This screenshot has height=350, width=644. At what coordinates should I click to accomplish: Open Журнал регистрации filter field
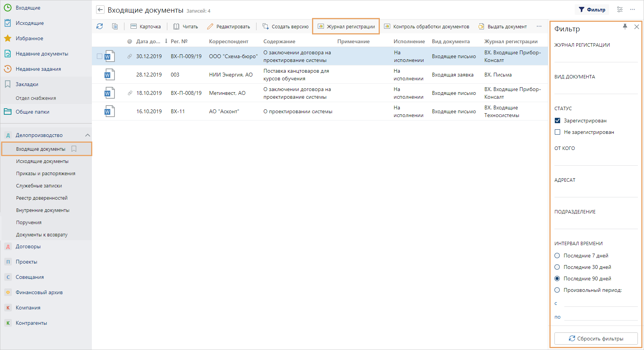click(x=595, y=56)
